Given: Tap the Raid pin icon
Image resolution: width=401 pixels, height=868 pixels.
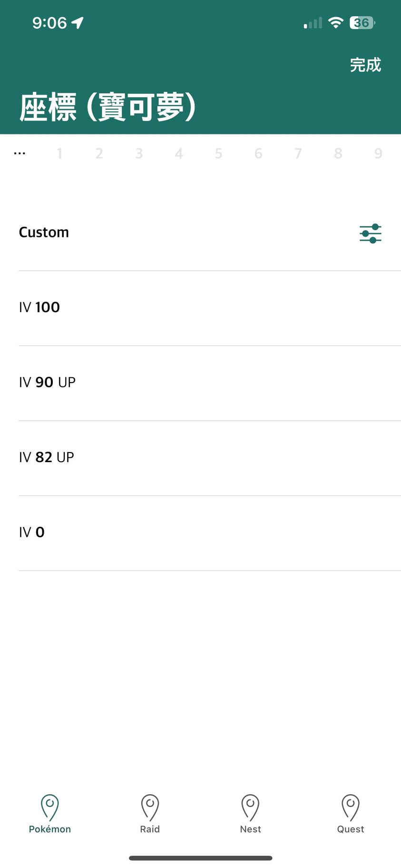Looking at the screenshot, I should [150, 807].
